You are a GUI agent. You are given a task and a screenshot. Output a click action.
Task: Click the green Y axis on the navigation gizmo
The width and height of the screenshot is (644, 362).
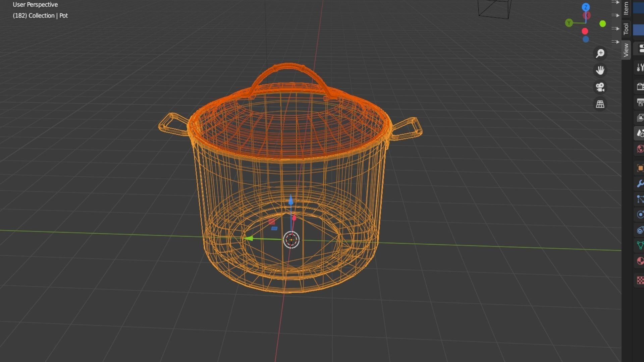pyautogui.click(x=569, y=23)
